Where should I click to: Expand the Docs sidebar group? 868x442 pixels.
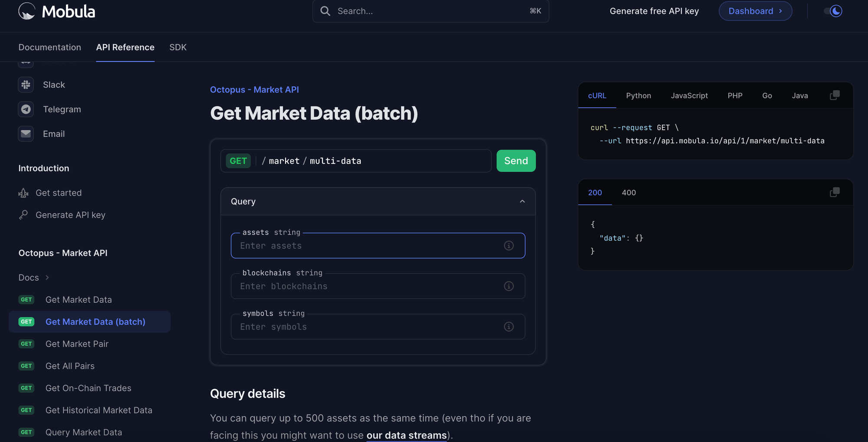click(x=34, y=277)
